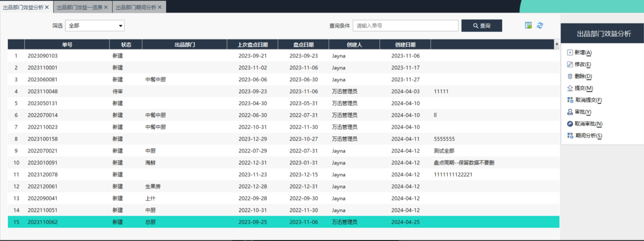Click the export table icon
The width and height of the screenshot is (644, 241).
(x=528, y=25)
